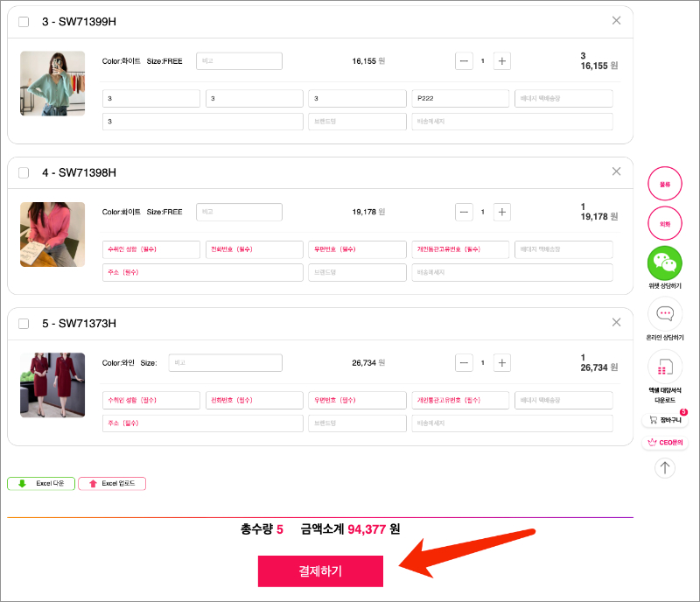The image size is (700, 602).
Task: Select checkbox for item 3 - SW71399H
Action: point(24,22)
